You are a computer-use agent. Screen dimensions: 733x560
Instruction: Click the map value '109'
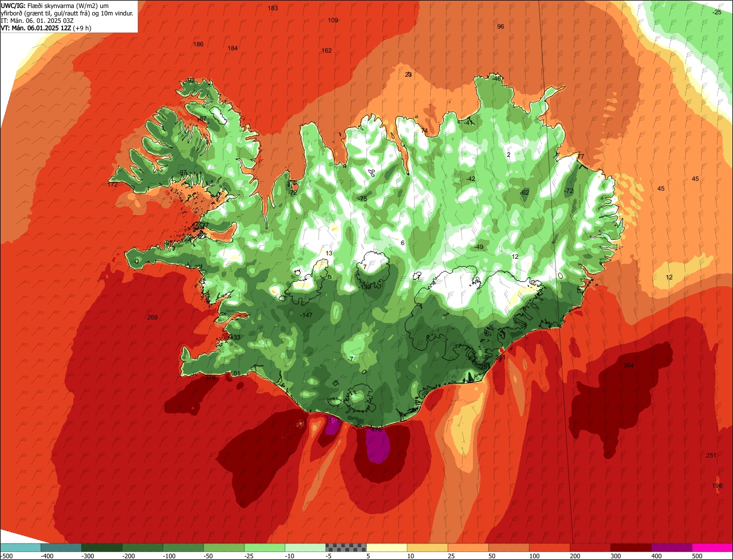[333, 20]
